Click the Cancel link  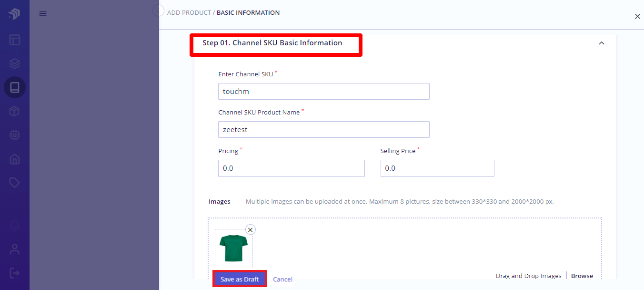click(x=282, y=280)
